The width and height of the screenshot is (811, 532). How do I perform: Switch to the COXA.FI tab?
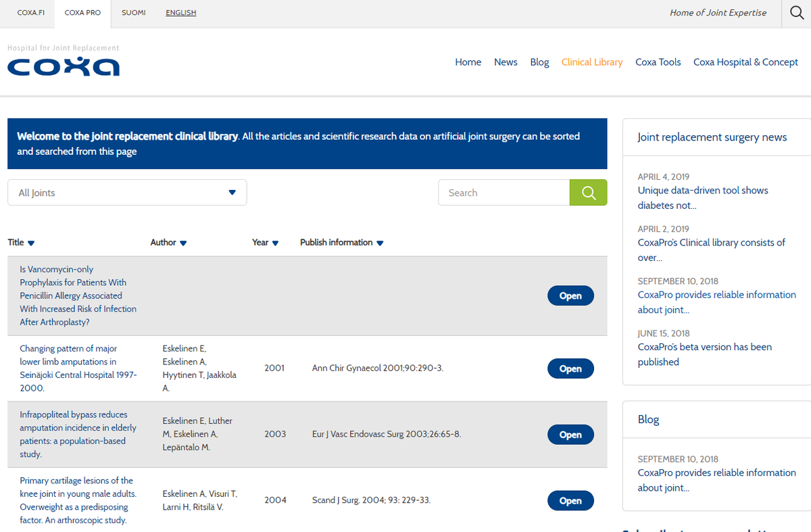coord(31,13)
